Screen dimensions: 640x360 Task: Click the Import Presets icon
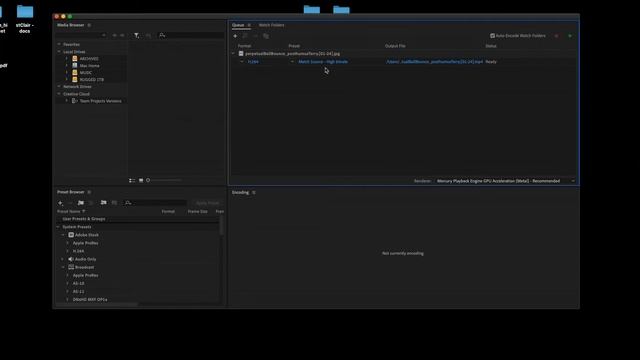(x=103, y=203)
